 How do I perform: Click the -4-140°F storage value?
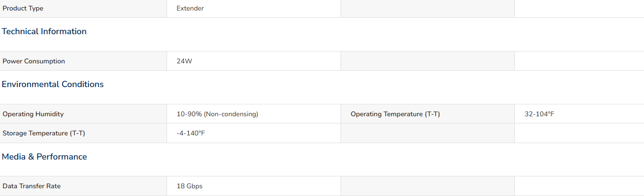tap(191, 133)
